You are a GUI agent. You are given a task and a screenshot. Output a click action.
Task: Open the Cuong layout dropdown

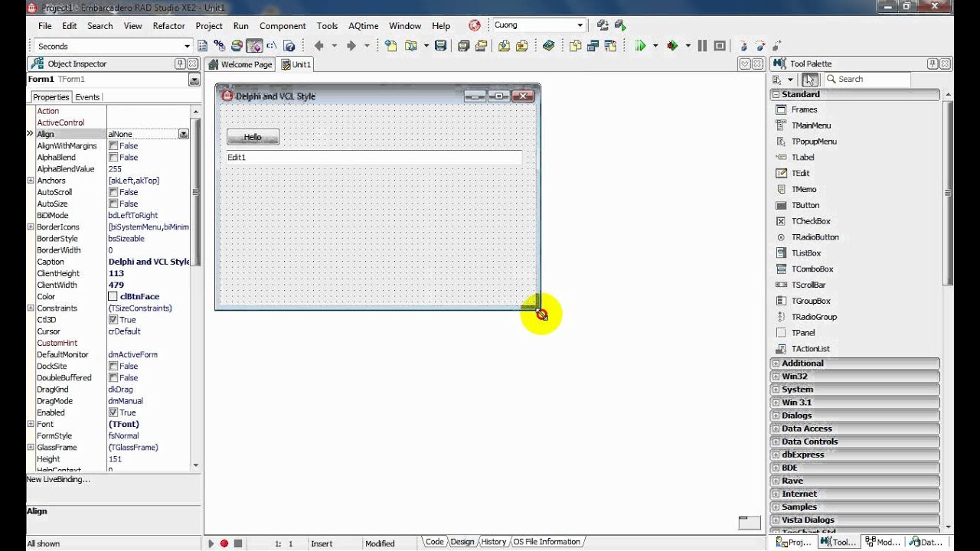tap(580, 25)
